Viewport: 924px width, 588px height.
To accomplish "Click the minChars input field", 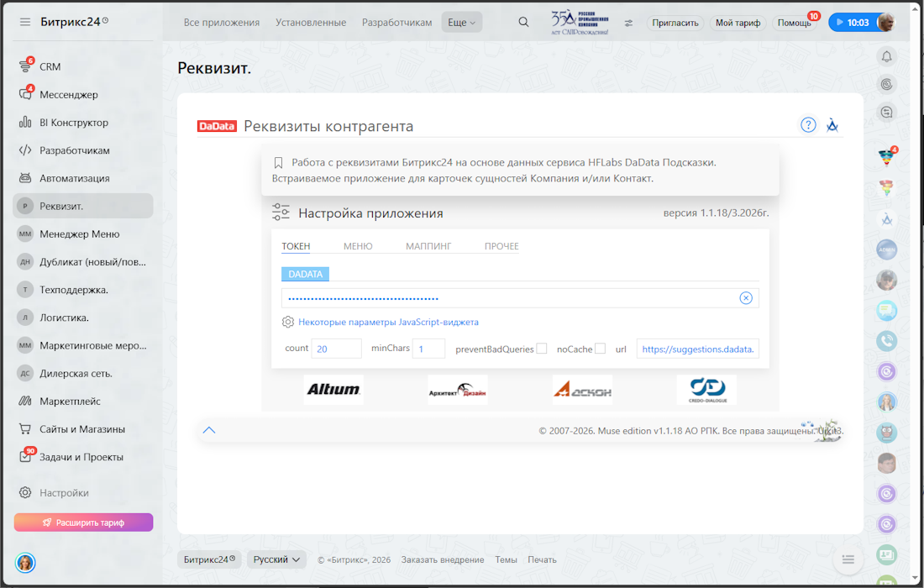I will (x=428, y=349).
